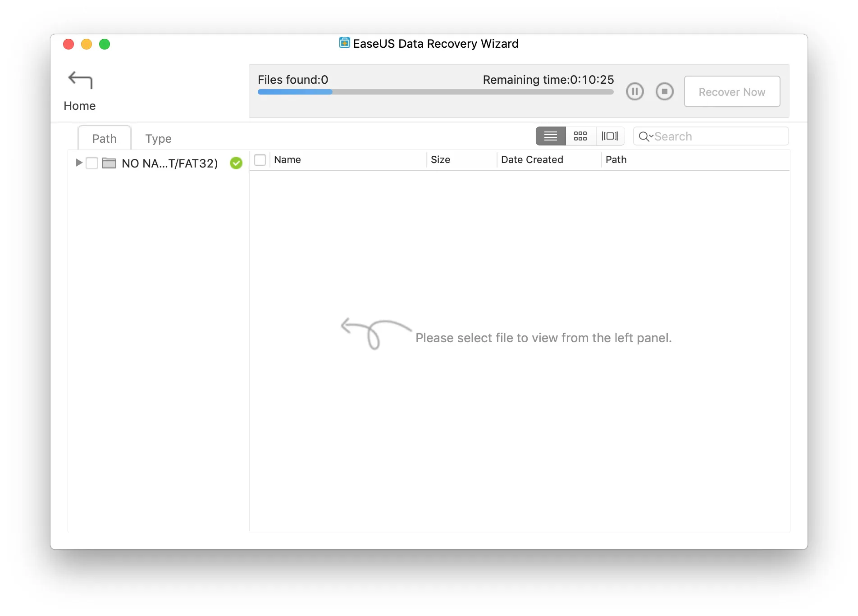
Task: Open the search options dropdown chevron
Action: click(x=651, y=136)
